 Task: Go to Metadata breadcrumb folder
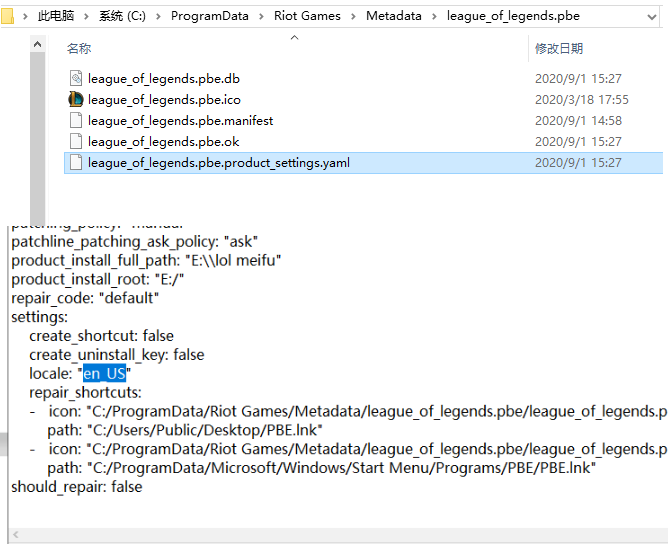pos(394,16)
